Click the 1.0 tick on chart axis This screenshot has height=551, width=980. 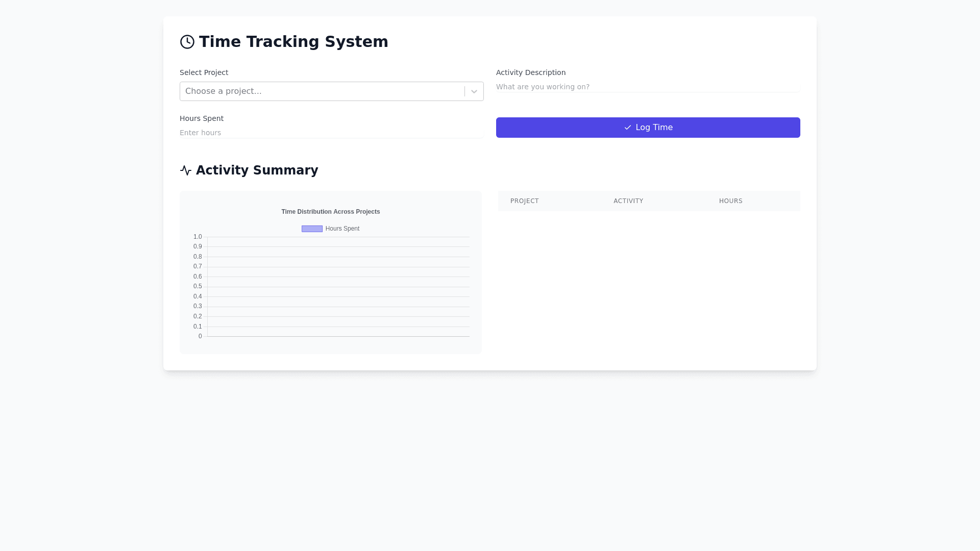198,237
